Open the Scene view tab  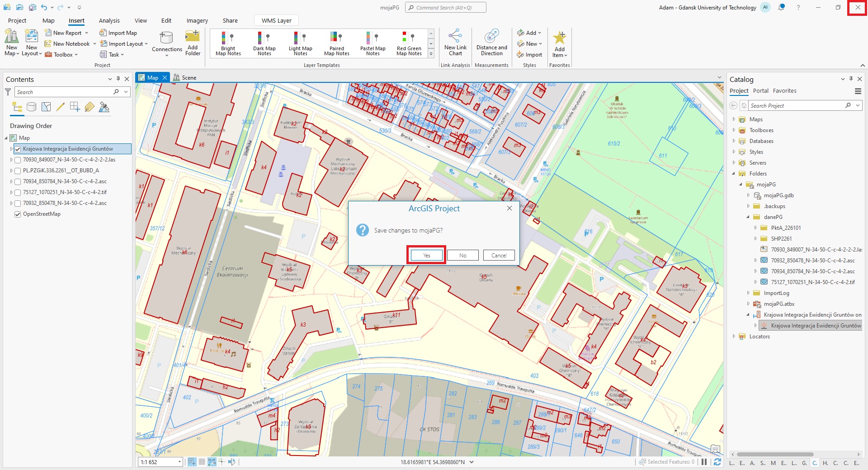pyautogui.click(x=185, y=78)
